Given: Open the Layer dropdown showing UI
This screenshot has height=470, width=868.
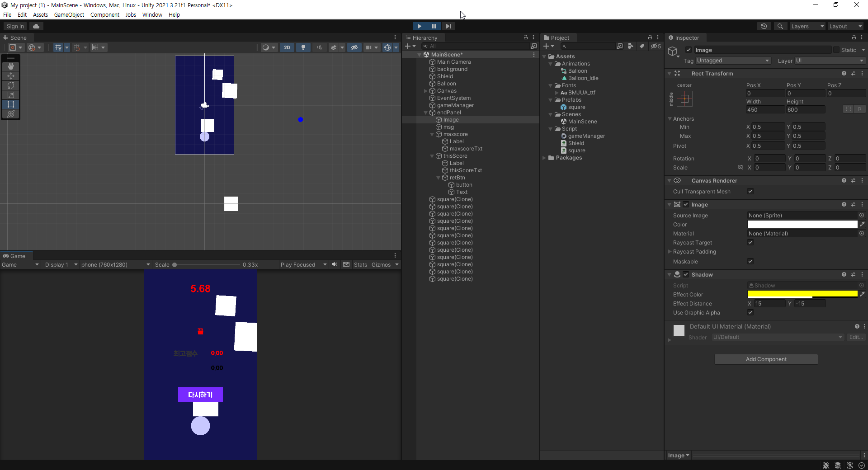Looking at the screenshot, I should pos(830,61).
